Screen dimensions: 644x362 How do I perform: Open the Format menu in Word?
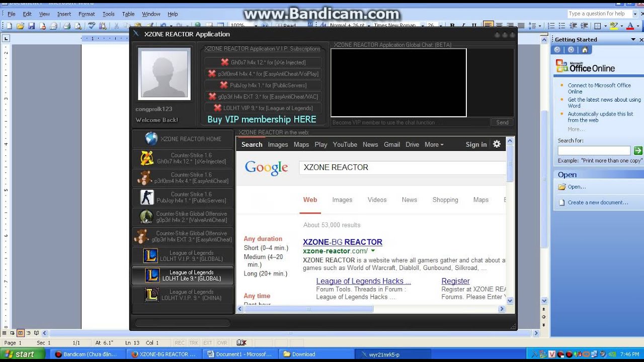pos(87,14)
